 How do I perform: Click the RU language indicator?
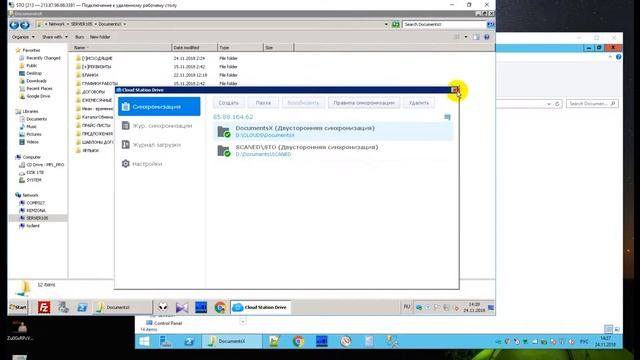pyautogui.click(x=407, y=307)
